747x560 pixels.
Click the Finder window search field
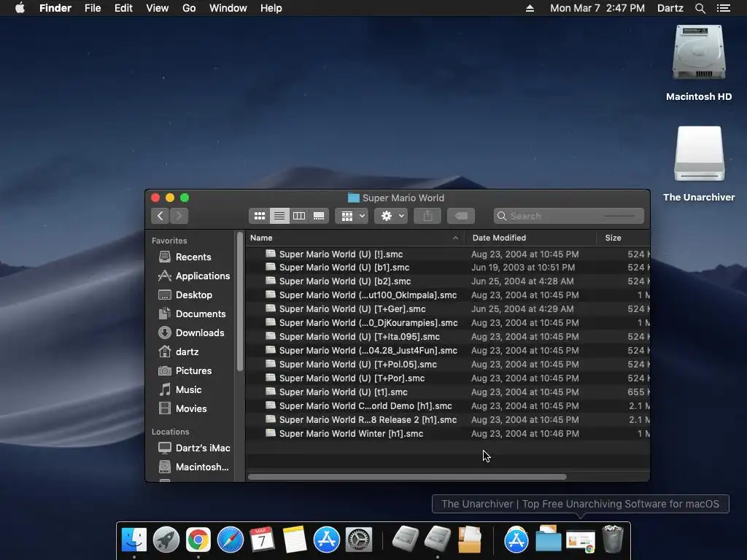coord(569,216)
